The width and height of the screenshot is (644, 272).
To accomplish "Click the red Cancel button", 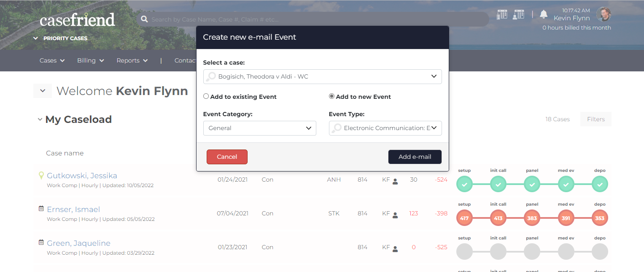I will (x=227, y=157).
